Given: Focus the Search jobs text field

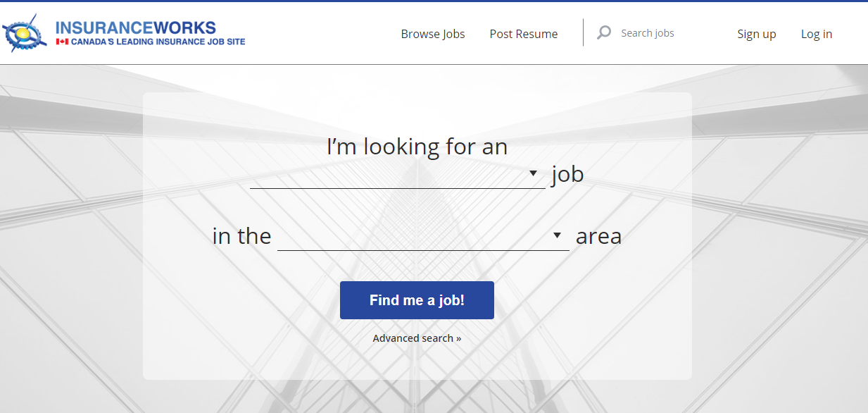Looking at the screenshot, I should (665, 33).
